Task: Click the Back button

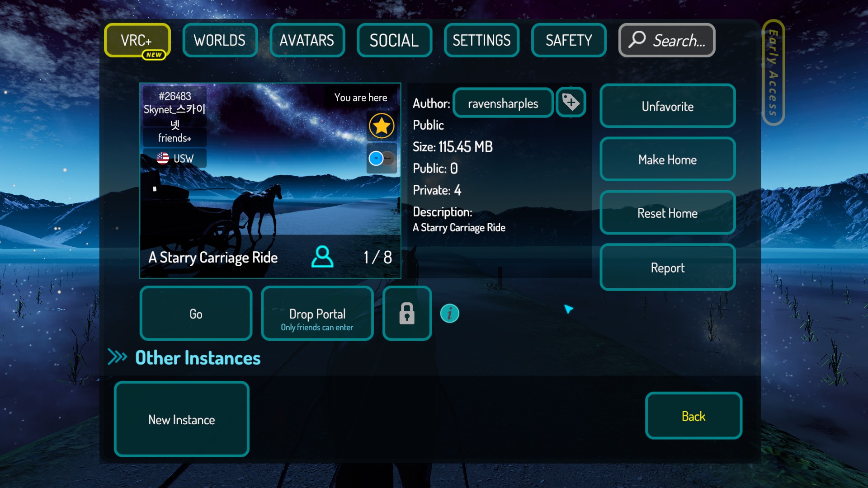Action: point(693,416)
